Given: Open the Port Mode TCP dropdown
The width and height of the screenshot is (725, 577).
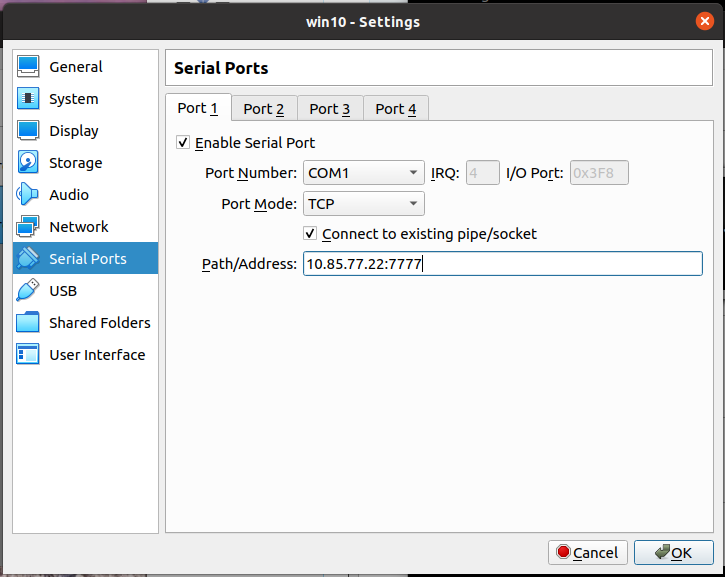Looking at the screenshot, I should point(364,204).
